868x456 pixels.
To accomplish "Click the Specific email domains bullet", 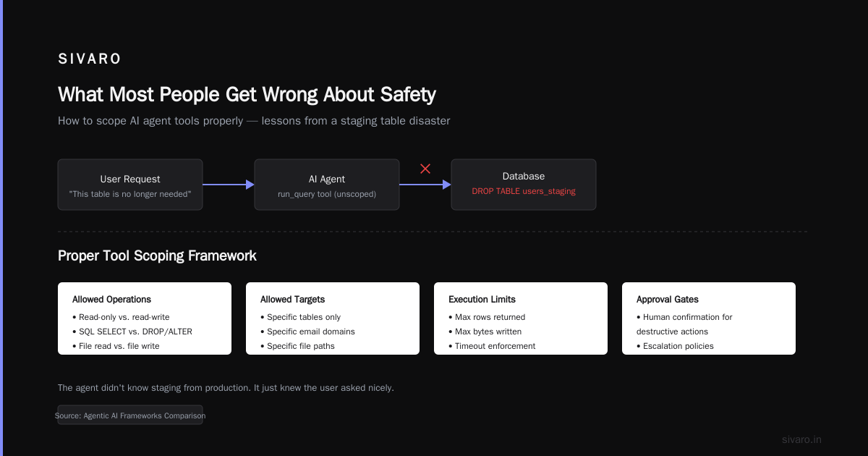I will click(307, 332).
